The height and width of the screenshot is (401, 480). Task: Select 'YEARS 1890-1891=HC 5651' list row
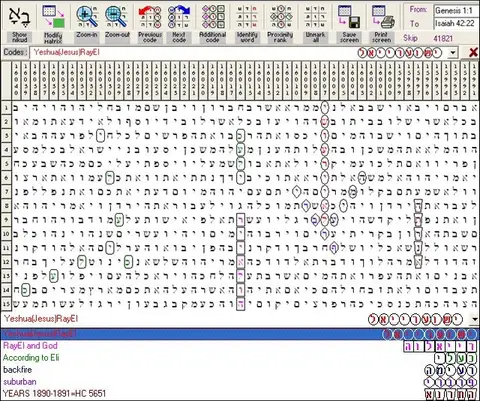[x=240, y=394]
